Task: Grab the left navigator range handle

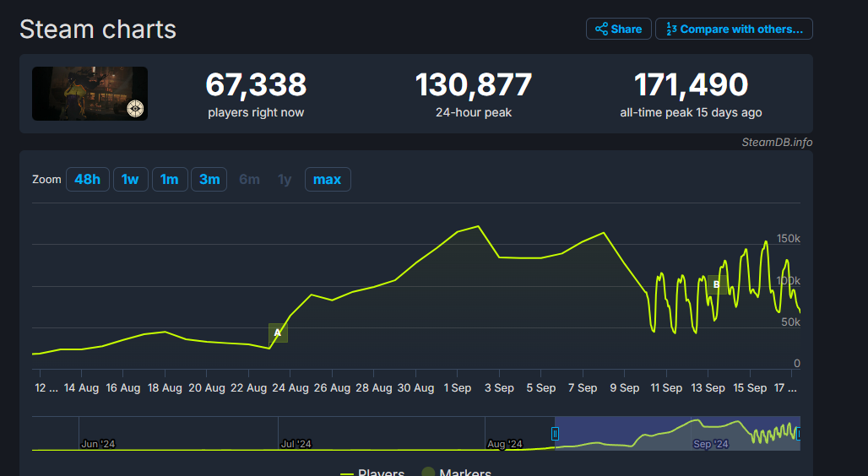Action: coord(555,434)
